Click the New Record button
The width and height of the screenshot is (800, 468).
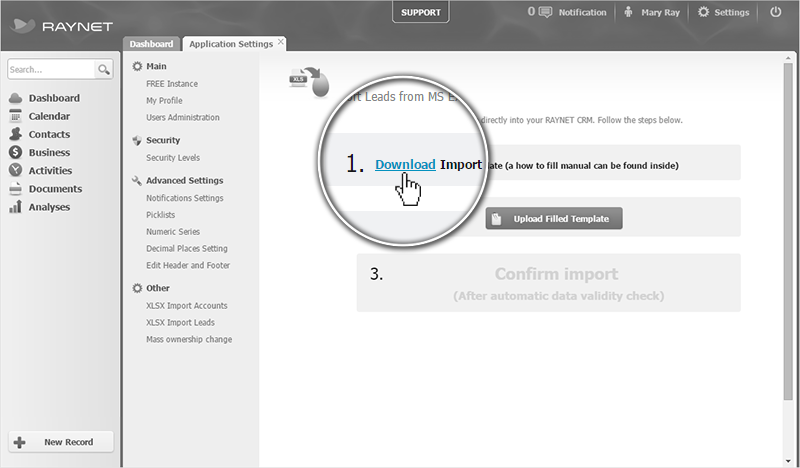(61, 442)
